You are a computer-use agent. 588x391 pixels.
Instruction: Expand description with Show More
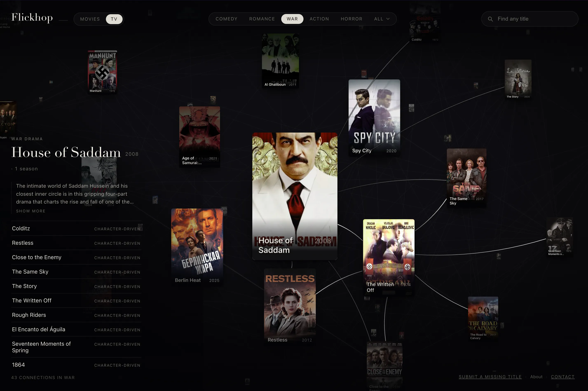(x=31, y=211)
